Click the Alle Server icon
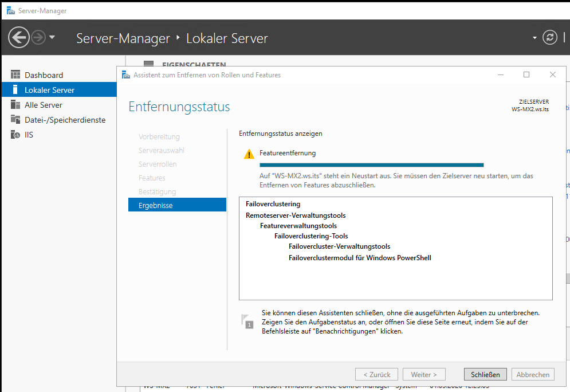 (15, 105)
